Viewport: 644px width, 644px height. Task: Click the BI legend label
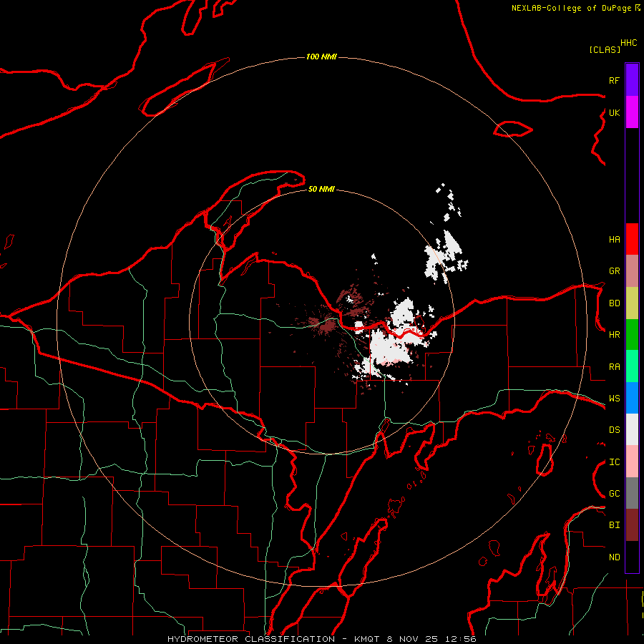pos(614,525)
